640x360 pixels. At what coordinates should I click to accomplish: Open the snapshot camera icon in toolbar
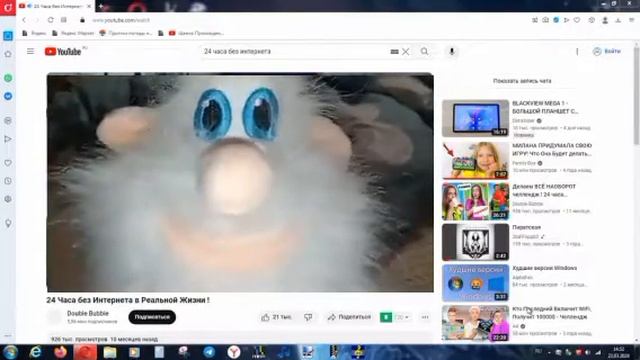tap(545, 20)
